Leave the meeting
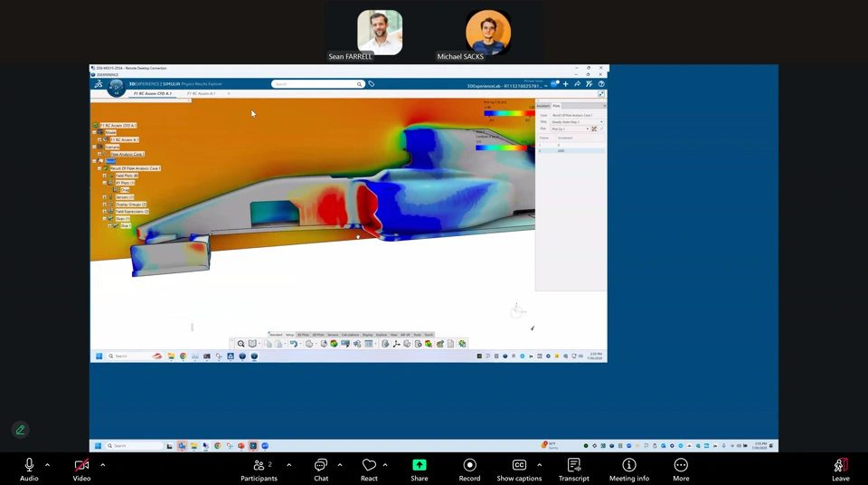Image resolution: width=868 pixels, height=485 pixels. pos(840,469)
